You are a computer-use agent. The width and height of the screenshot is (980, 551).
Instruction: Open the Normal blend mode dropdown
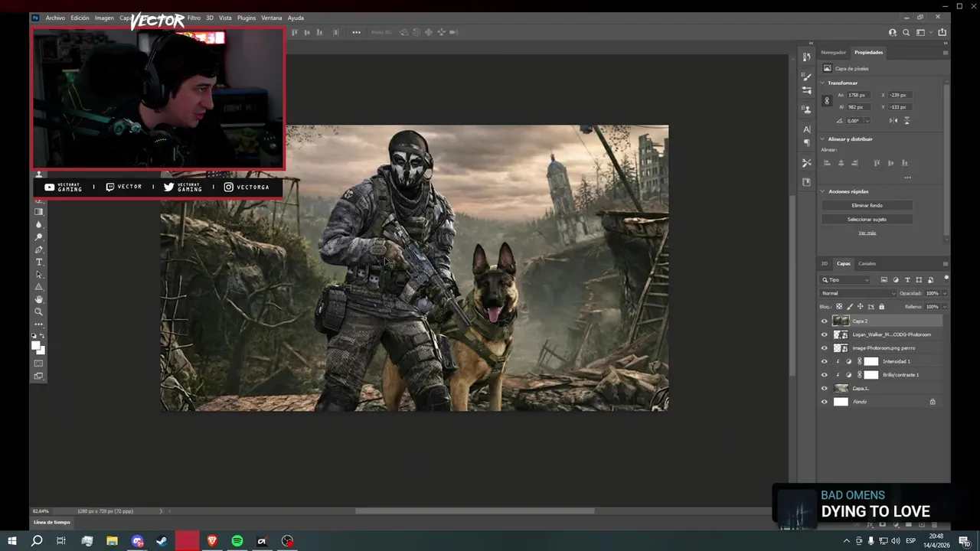(858, 293)
